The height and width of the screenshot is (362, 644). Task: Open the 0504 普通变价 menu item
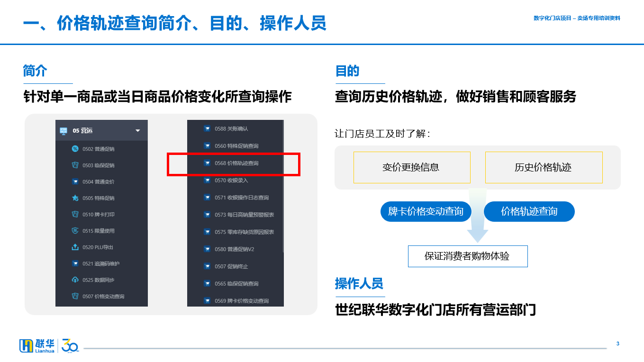pyautogui.click(x=101, y=181)
